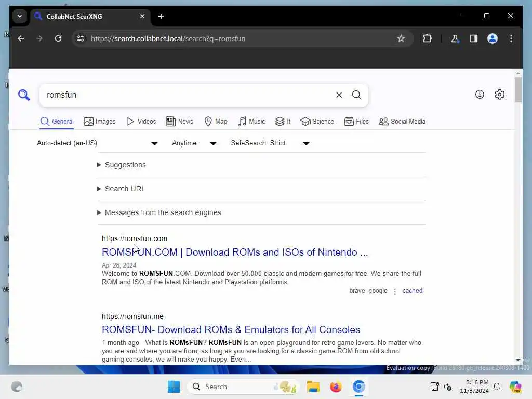Switch to the General tab
This screenshot has height=399, width=532.
[x=57, y=122]
